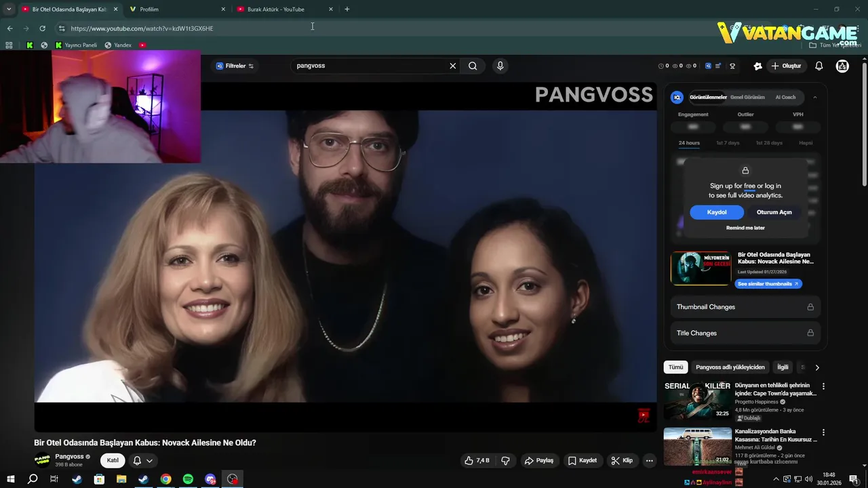The image size is (868, 488).
Task: Expand the Title Changes section
Action: tap(745, 333)
